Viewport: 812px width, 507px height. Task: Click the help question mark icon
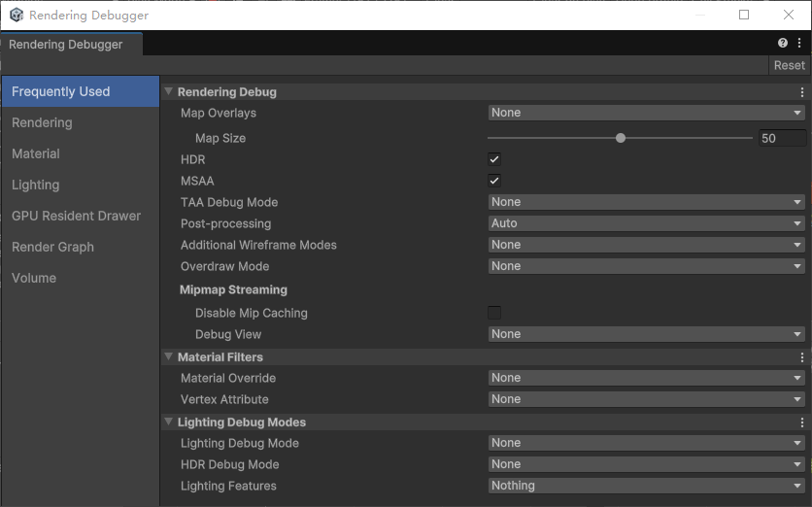click(x=782, y=44)
